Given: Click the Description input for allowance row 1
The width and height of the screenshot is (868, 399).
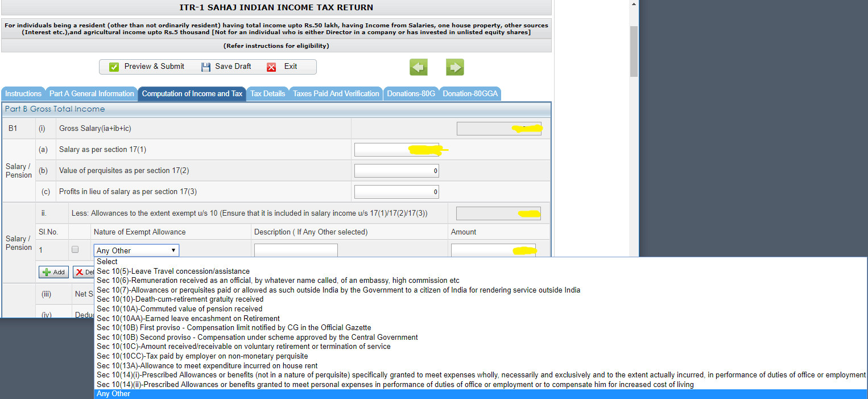Looking at the screenshot, I should [296, 249].
